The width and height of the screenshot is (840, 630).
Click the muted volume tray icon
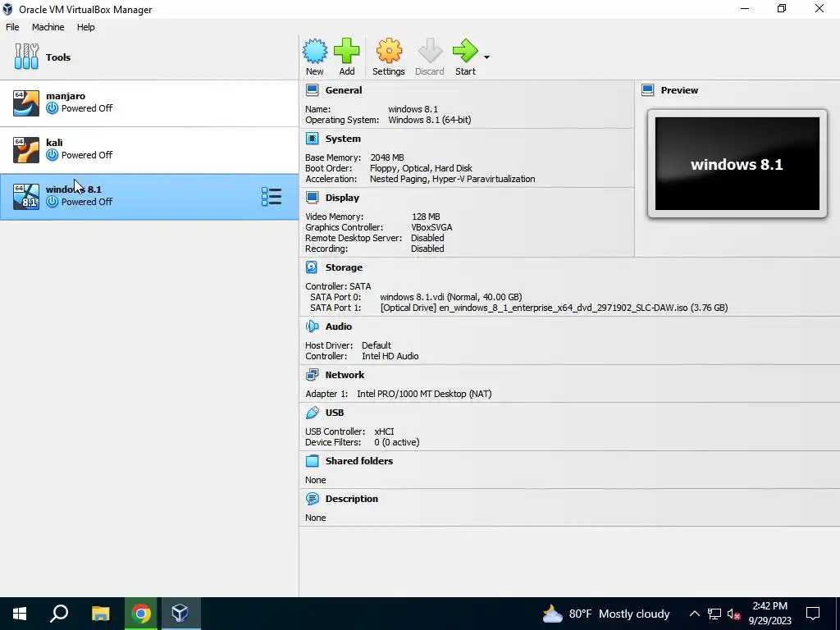pos(733,614)
